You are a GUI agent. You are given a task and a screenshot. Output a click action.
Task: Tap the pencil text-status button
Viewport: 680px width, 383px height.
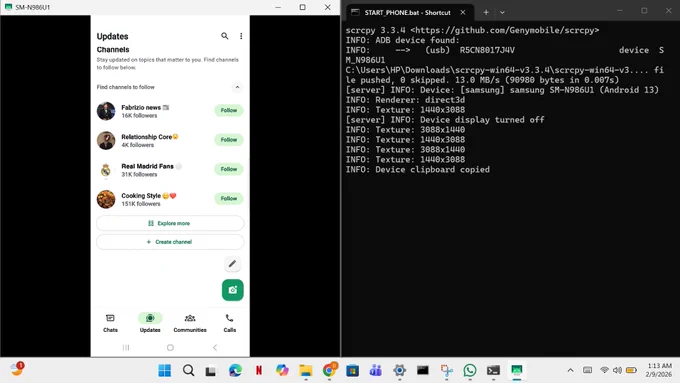click(x=232, y=264)
